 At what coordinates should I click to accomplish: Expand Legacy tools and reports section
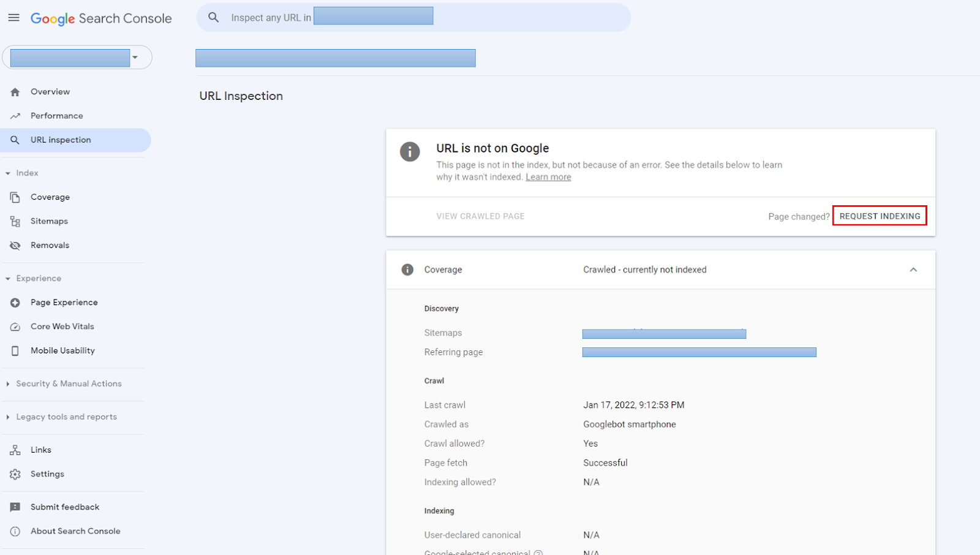[66, 417]
